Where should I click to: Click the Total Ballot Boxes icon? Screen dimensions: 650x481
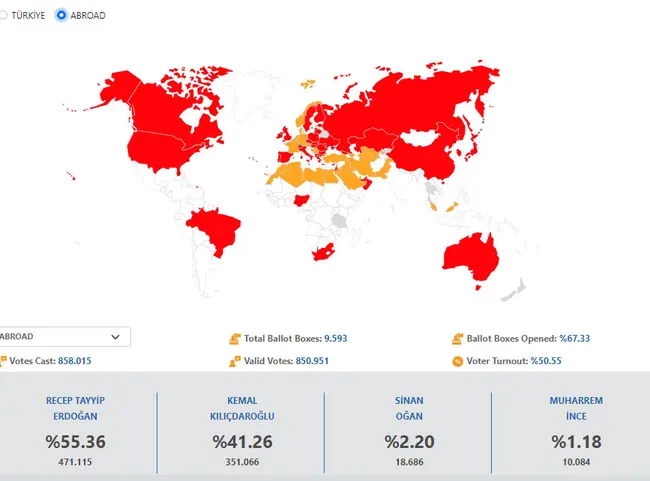click(234, 339)
